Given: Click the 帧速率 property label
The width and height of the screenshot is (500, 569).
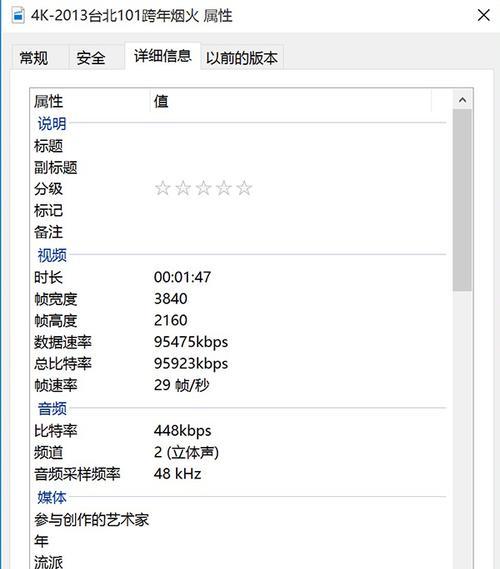Looking at the screenshot, I should [x=56, y=385].
